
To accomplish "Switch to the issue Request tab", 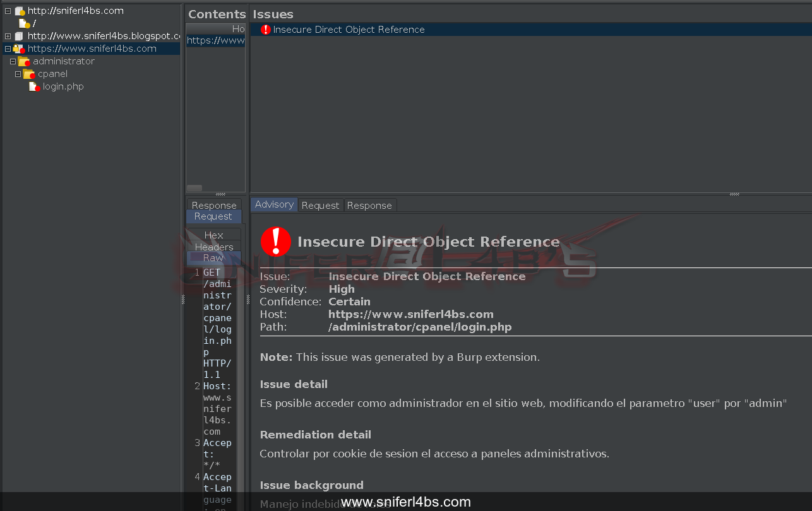I will pyautogui.click(x=320, y=205).
